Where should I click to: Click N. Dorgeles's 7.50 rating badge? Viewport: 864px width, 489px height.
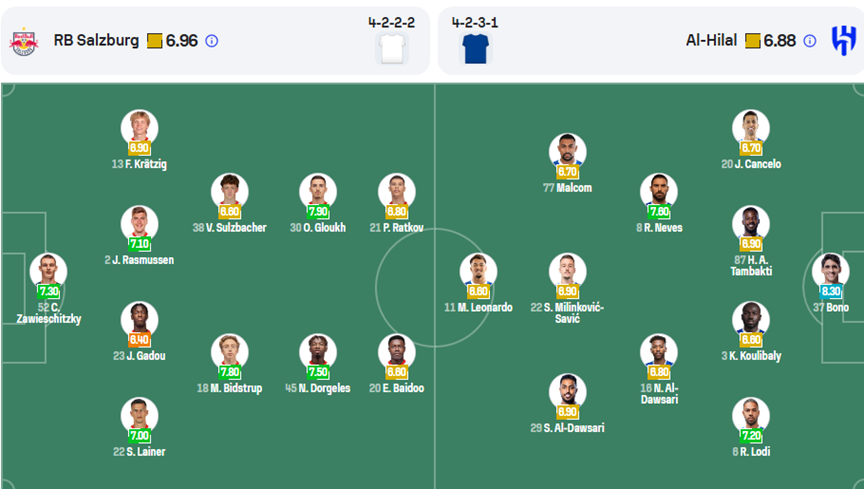pyautogui.click(x=317, y=372)
